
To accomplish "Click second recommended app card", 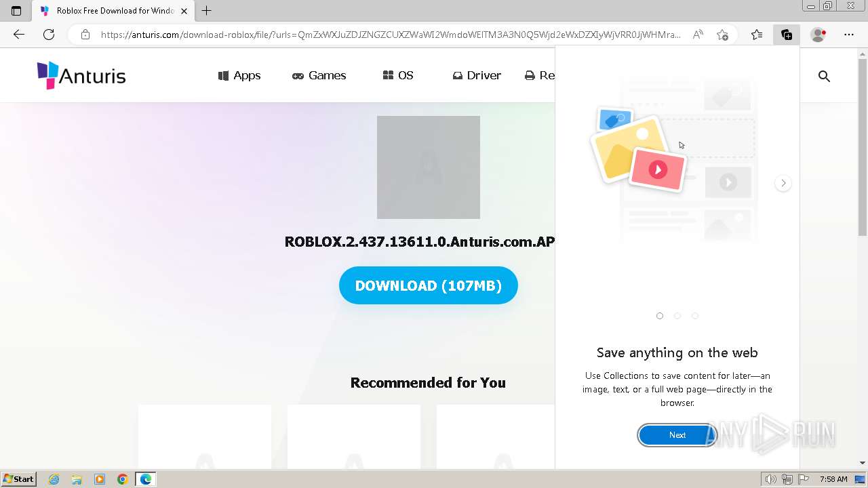I will [354, 436].
